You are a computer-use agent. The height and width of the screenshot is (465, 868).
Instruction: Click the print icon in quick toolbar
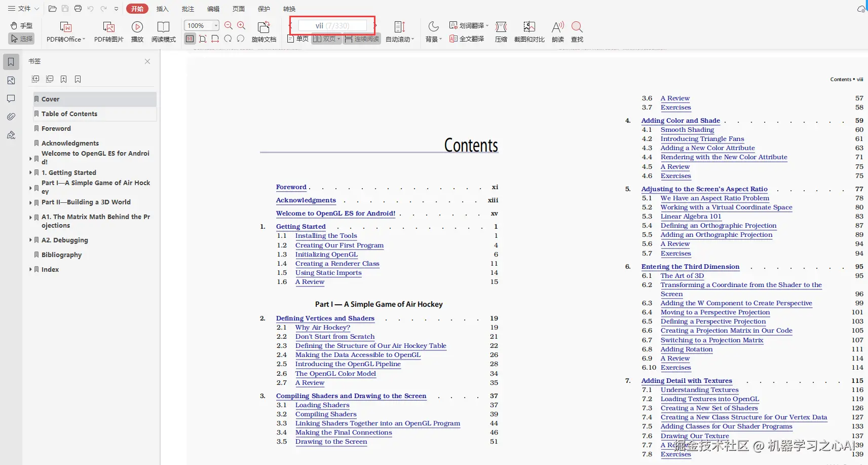78,9
